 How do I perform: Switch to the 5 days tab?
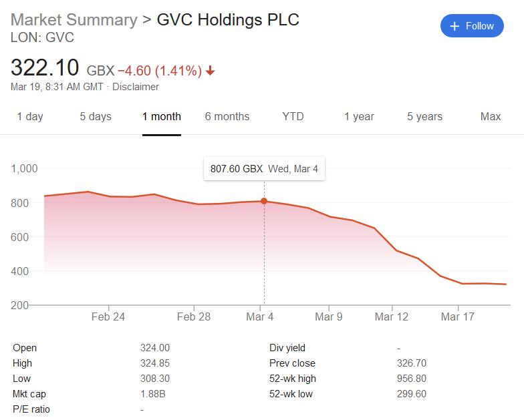point(96,116)
